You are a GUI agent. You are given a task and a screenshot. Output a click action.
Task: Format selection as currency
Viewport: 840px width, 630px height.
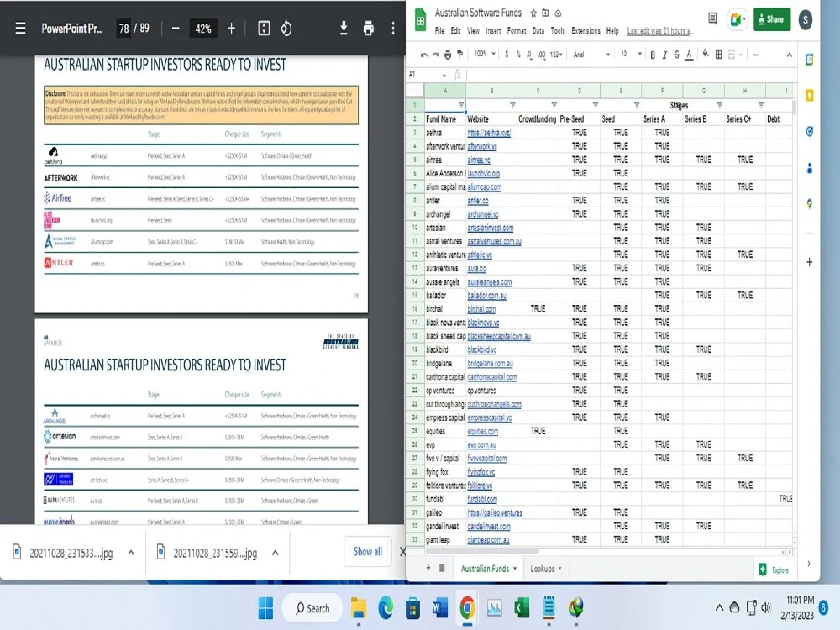(x=507, y=54)
